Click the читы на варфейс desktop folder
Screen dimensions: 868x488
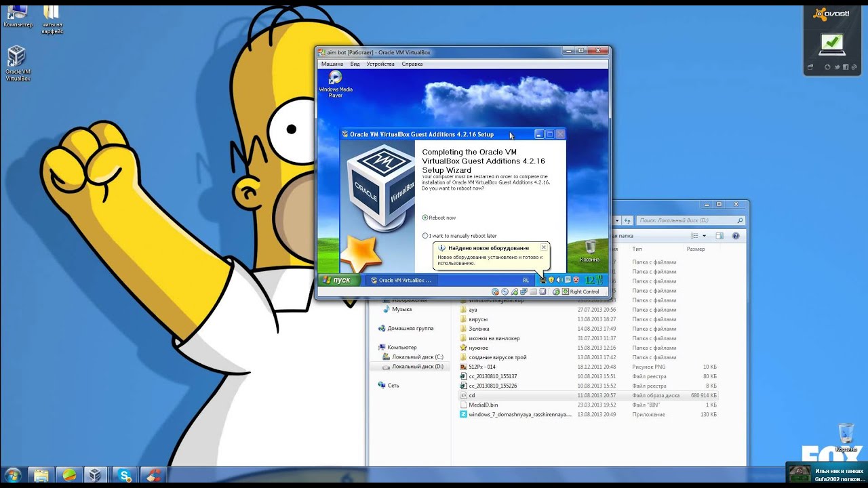[x=52, y=19]
